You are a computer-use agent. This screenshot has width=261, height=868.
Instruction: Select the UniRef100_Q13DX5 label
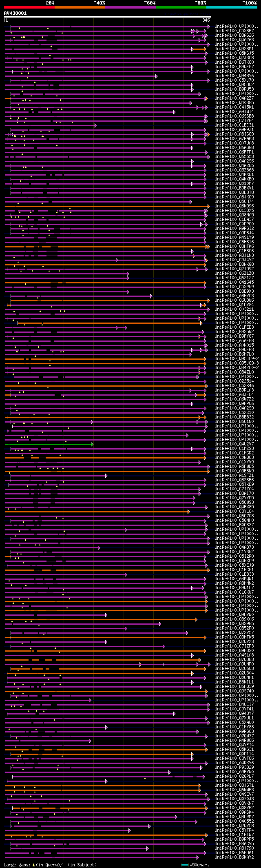pos(234,210)
